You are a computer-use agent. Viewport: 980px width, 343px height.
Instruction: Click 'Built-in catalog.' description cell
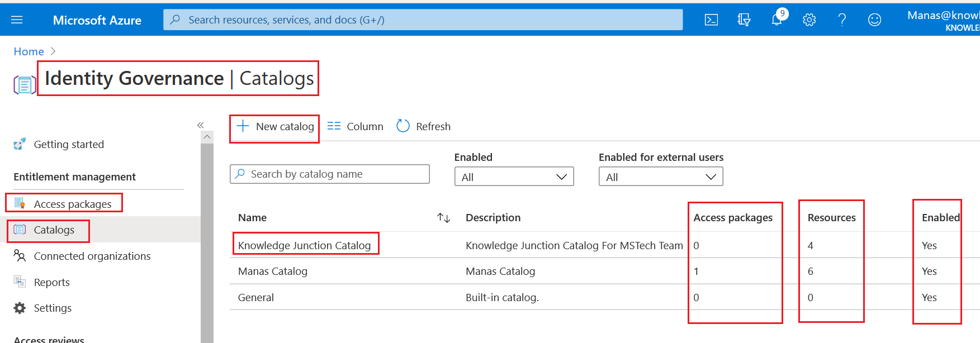pyautogui.click(x=502, y=297)
